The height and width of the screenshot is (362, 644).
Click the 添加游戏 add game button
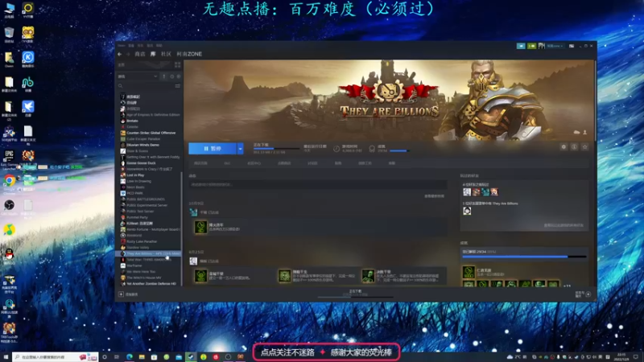128,294
